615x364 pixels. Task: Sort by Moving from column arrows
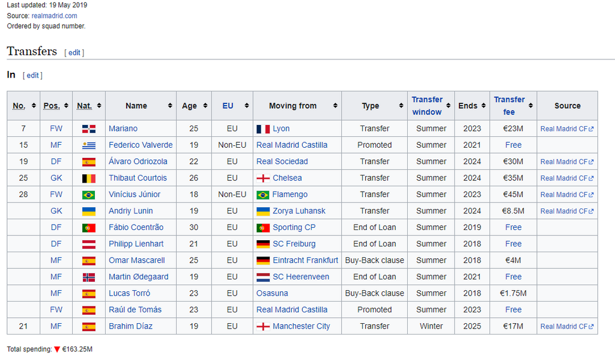pos(335,106)
